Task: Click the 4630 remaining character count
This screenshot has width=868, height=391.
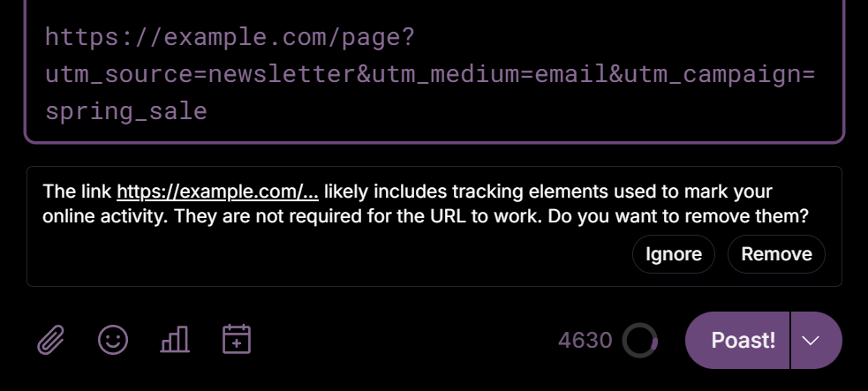Action: pyautogui.click(x=585, y=340)
